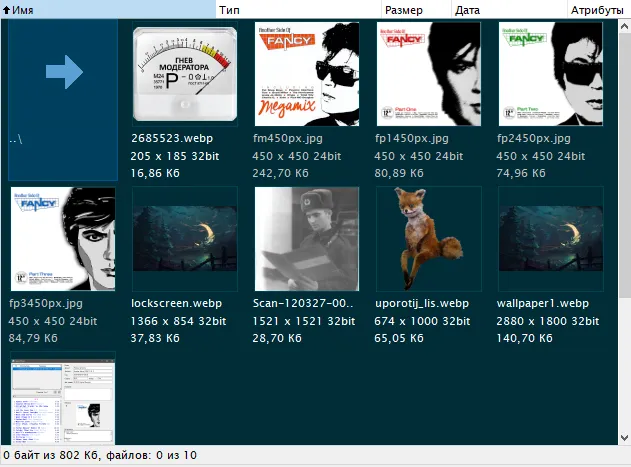Click file name 2685523.webp

click(172, 138)
